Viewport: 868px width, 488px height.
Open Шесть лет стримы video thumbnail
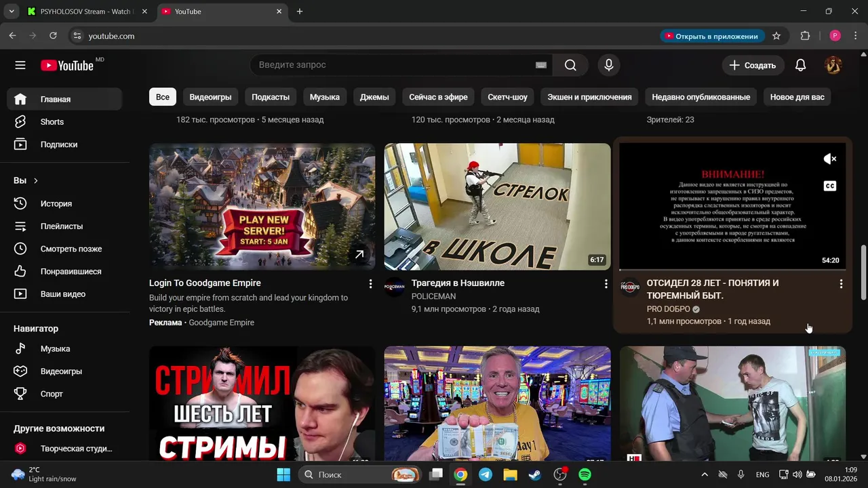tap(262, 404)
